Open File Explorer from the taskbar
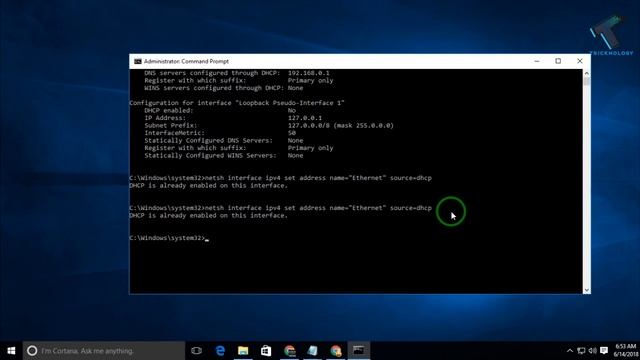This screenshot has height=360, width=640. click(x=243, y=351)
